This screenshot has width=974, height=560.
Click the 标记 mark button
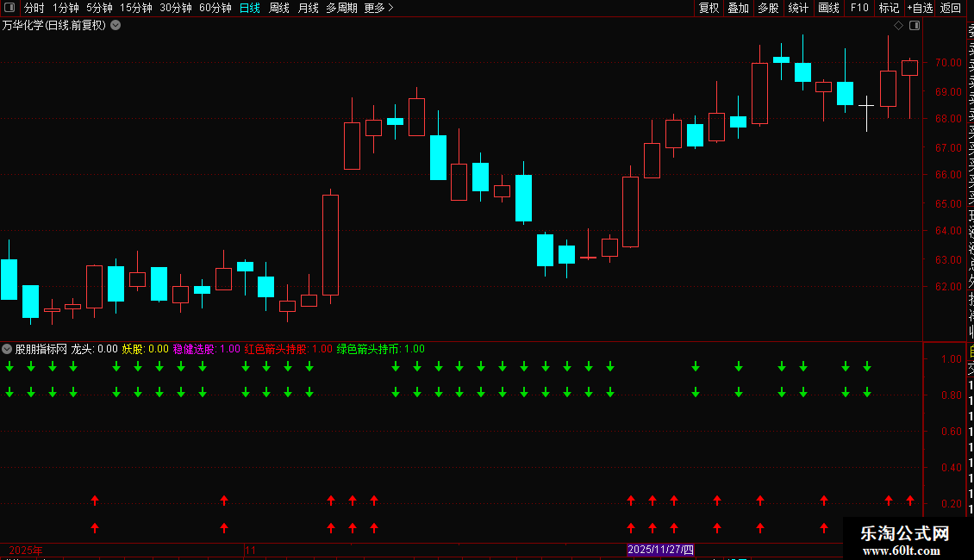889,8
